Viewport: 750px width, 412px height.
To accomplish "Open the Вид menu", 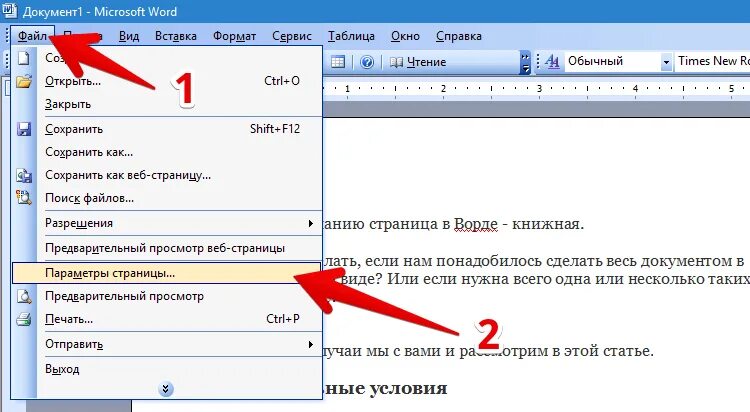I will click(129, 36).
